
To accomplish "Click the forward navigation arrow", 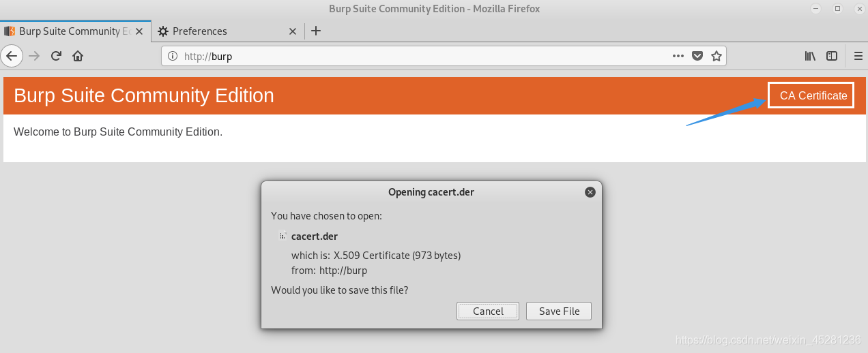I will click(34, 56).
